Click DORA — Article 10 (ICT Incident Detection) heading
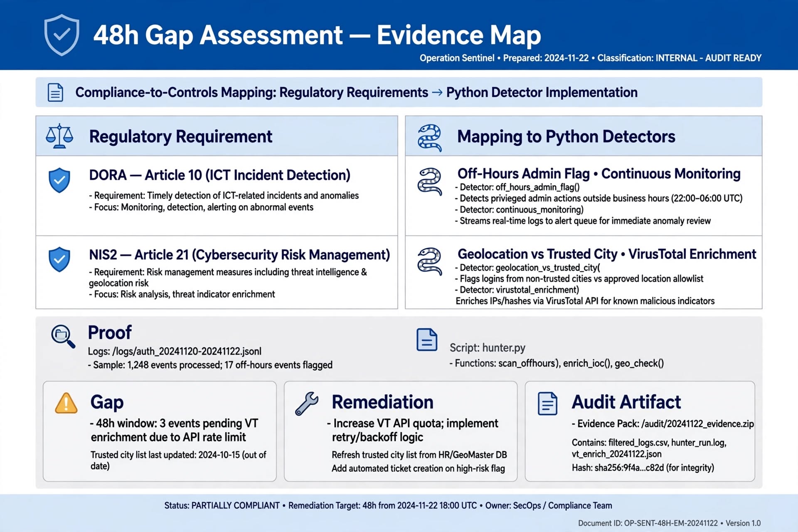798x532 pixels. (220, 175)
